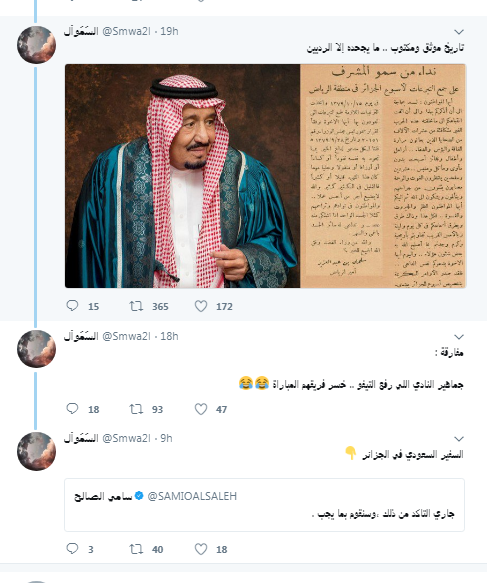Image resolution: width=487 pixels, height=583 pixels.
Task: Open the @SAMIOALSALEH quoted profile handle
Action: click(192, 496)
